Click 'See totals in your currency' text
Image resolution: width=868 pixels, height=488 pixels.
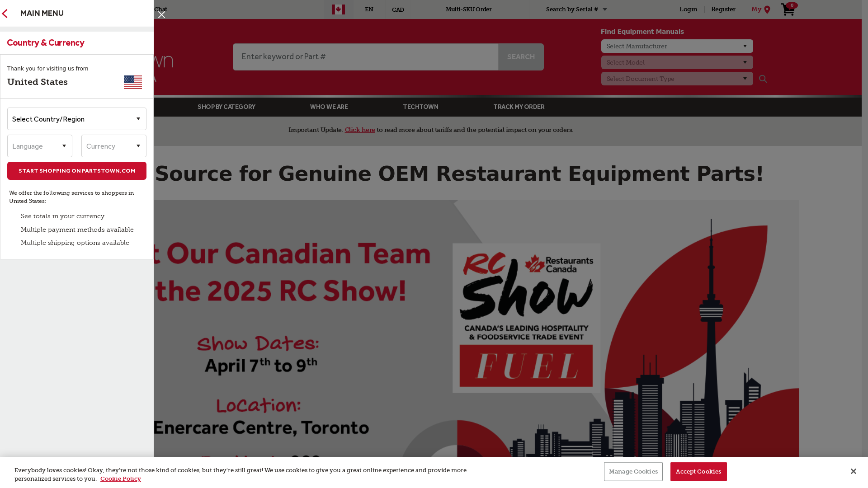[62, 216]
